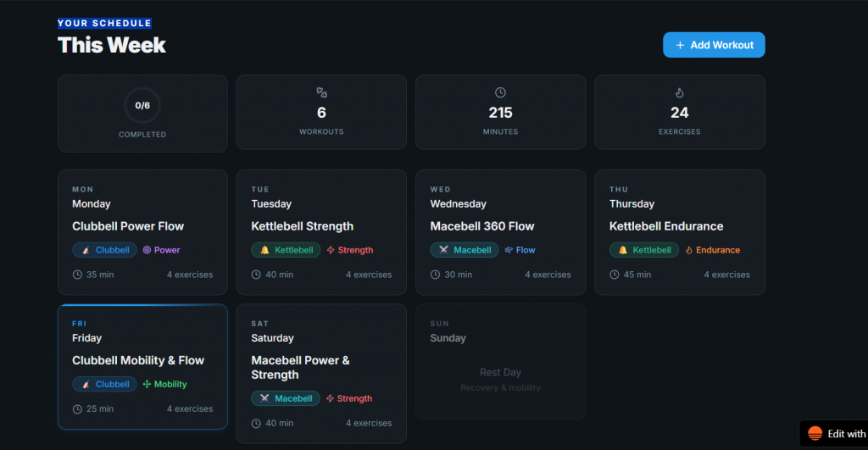This screenshot has height=450, width=868.
Task: Click the flame icon above 24 exercises
Action: (679, 92)
